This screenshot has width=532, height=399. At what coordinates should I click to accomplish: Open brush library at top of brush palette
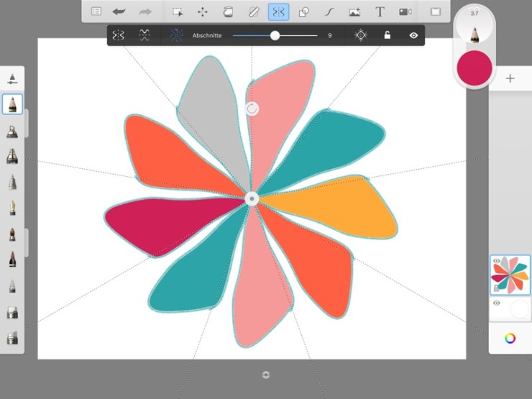[x=13, y=78]
